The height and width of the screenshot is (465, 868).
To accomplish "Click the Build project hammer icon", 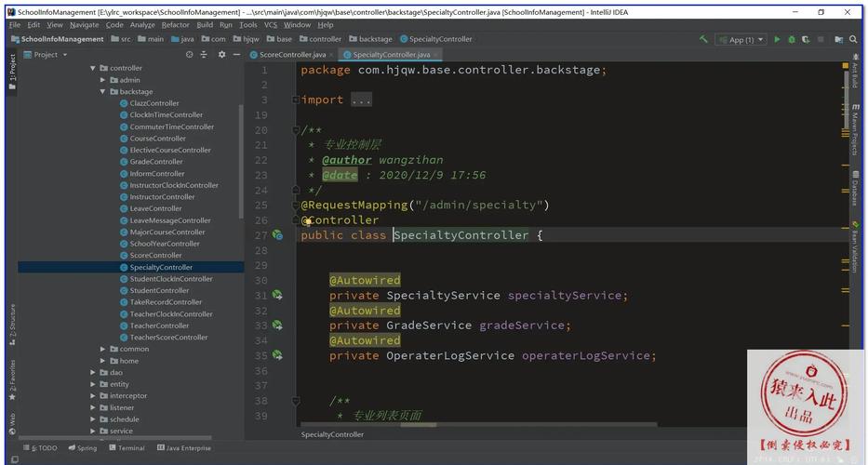I will click(704, 39).
